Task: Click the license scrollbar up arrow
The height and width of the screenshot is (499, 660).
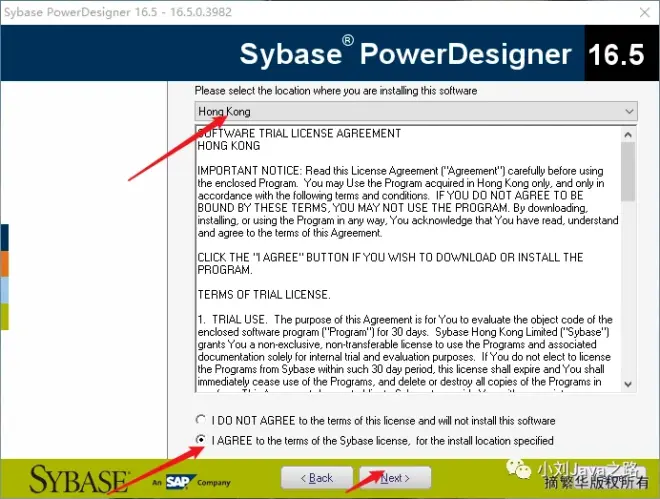Action: coord(628,135)
